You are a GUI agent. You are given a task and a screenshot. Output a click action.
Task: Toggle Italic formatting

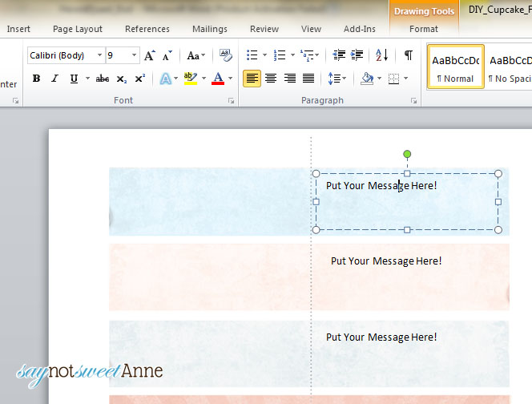tap(54, 79)
